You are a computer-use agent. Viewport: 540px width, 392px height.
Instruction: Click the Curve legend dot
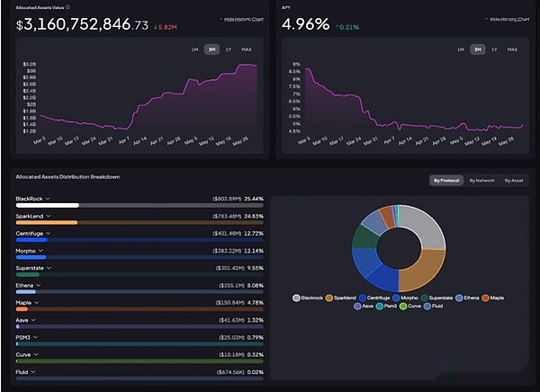point(403,307)
